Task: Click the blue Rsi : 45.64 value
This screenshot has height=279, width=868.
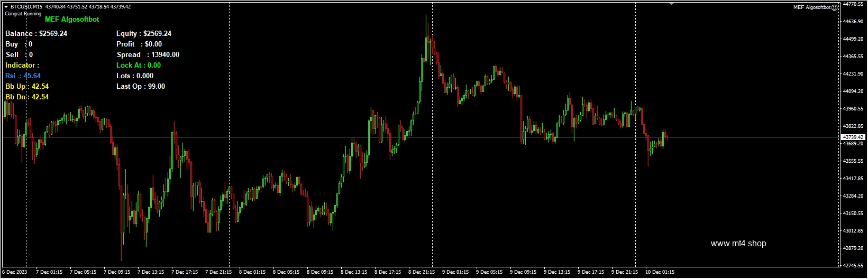Action: pos(23,76)
